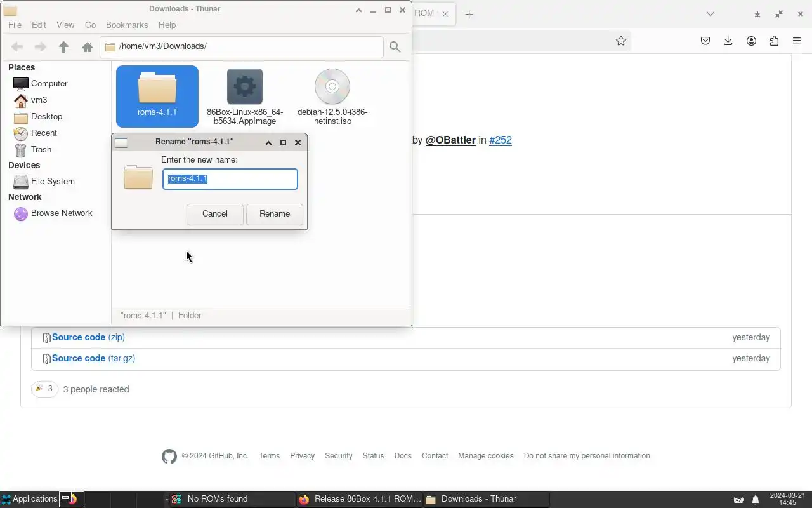The width and height of the screenshot is (812, 508).
Task: Select the roms-4.1.1 folder icon
Action: [x=157, y=88]
